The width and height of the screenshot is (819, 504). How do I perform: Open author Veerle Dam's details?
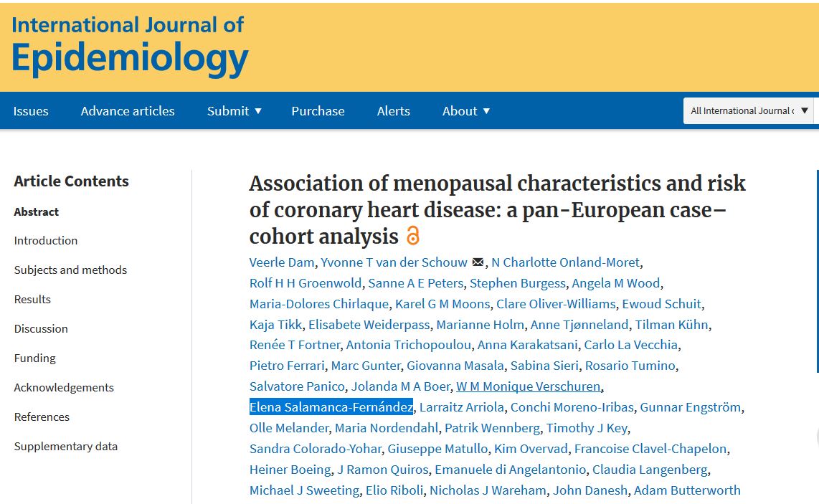click(282, 262)
